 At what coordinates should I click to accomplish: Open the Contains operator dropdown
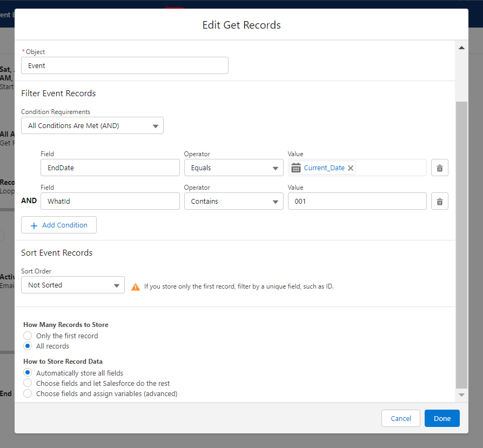[x=233, y=202]
